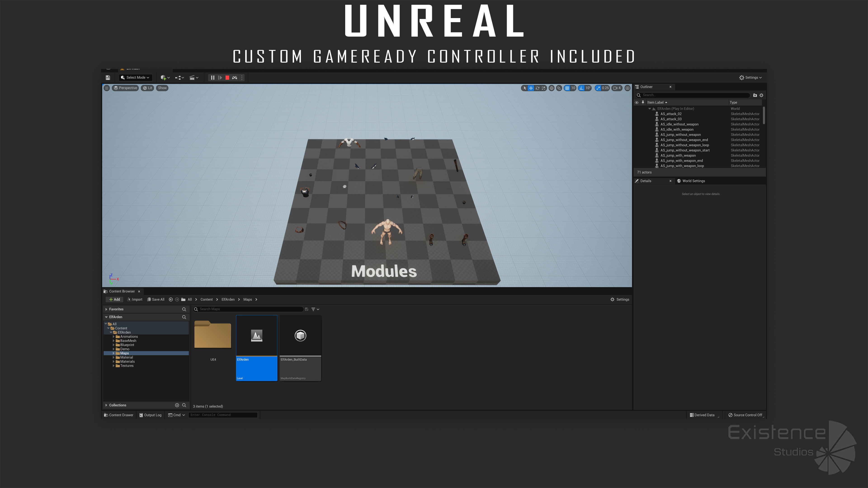Select the rotate gizmo tool in viewport

538,88
